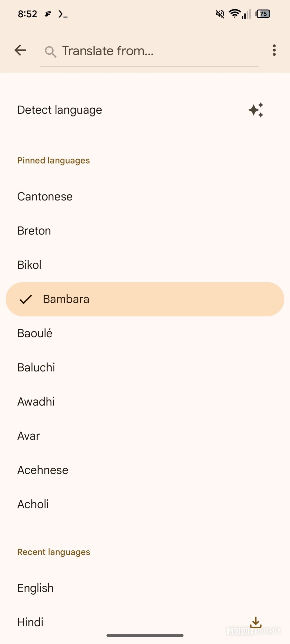Choose Awadhi as translate-from language
Viewport: 290px width, 644px height.
[36, 401]
